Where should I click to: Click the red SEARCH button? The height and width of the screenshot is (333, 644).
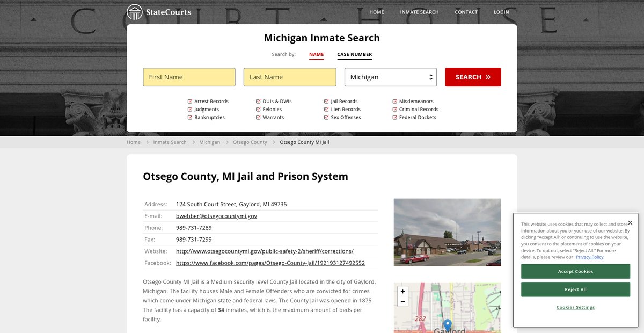coord(473,77)
